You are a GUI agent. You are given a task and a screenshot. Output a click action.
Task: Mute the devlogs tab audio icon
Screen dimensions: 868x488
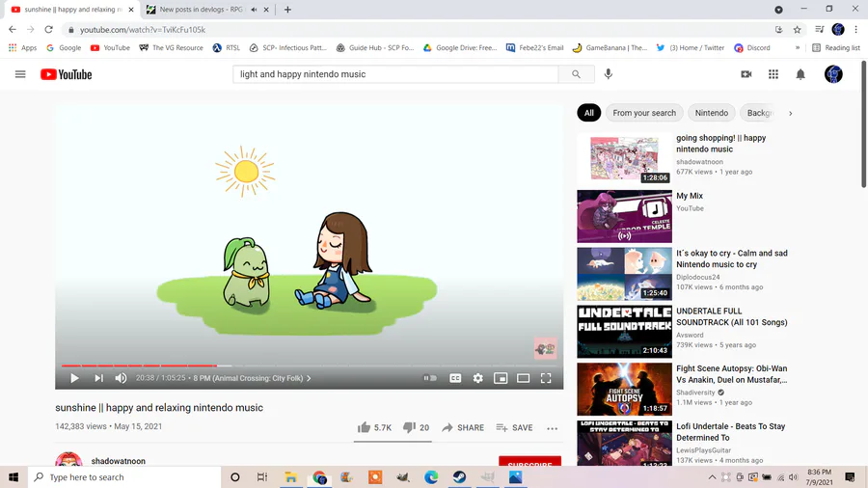254,10
